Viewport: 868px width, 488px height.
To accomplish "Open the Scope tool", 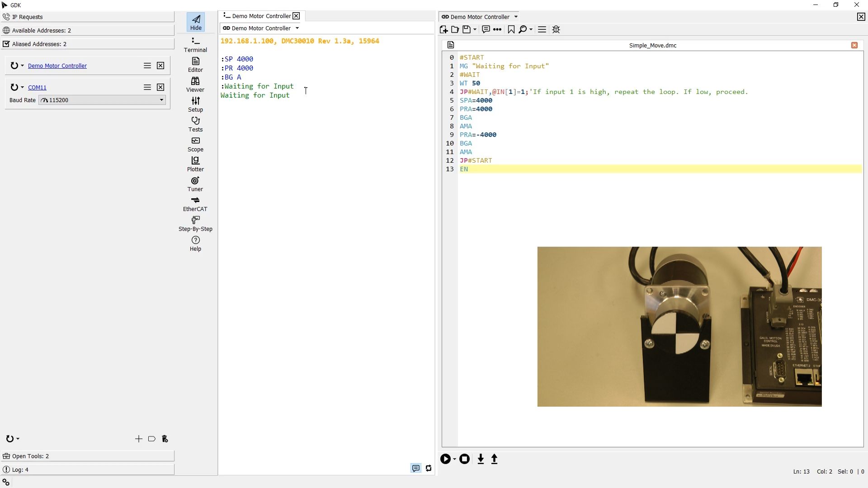I will [195, 144].
